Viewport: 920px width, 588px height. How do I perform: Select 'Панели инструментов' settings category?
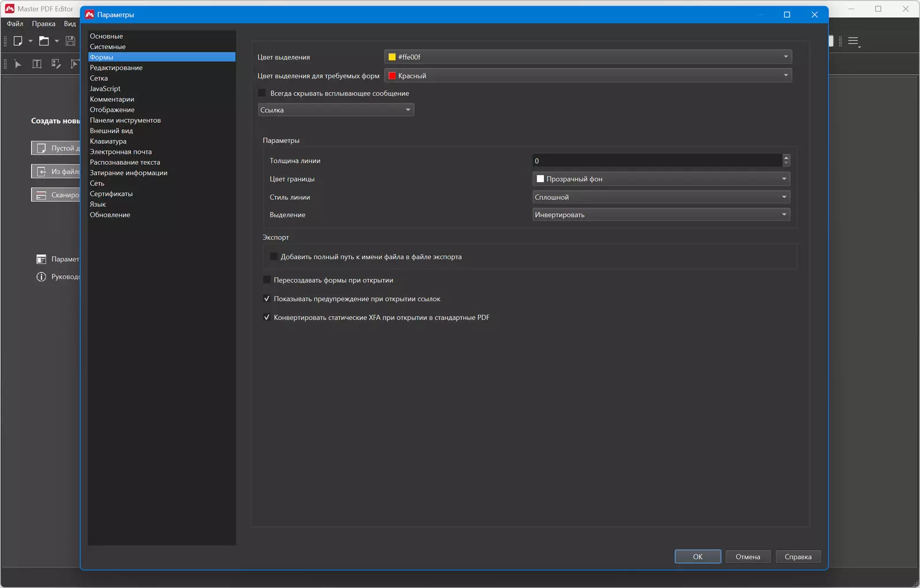coord(162,120)
